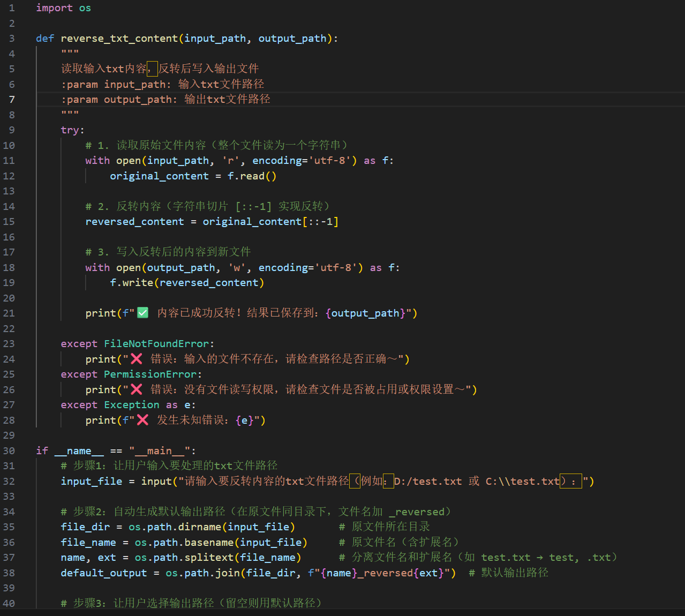Click the FileNotFoundError exception name
The image size is (685, 616).
pyautogui.click(x=156, y=344)
